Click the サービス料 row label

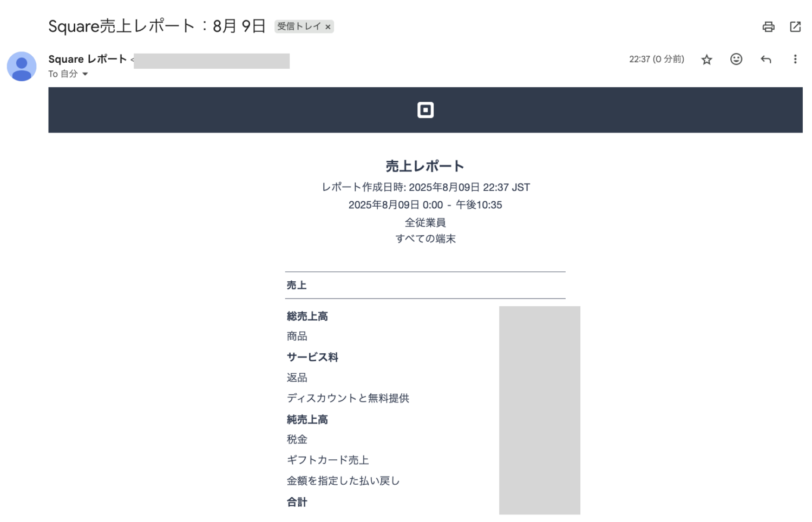pos(312,357)
